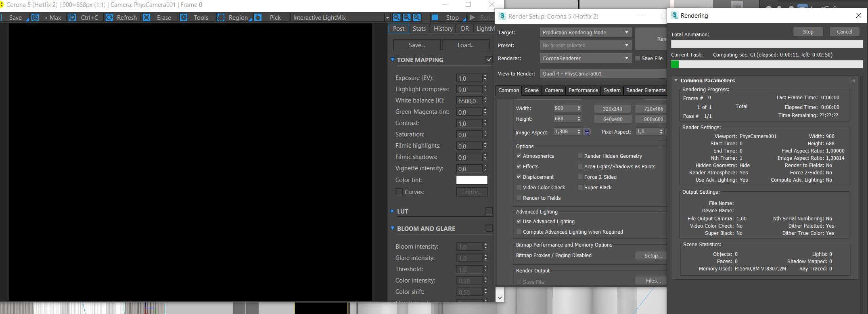
Task: Click 3ds Max logo in Render Setup title
Action: pos(502,16)
